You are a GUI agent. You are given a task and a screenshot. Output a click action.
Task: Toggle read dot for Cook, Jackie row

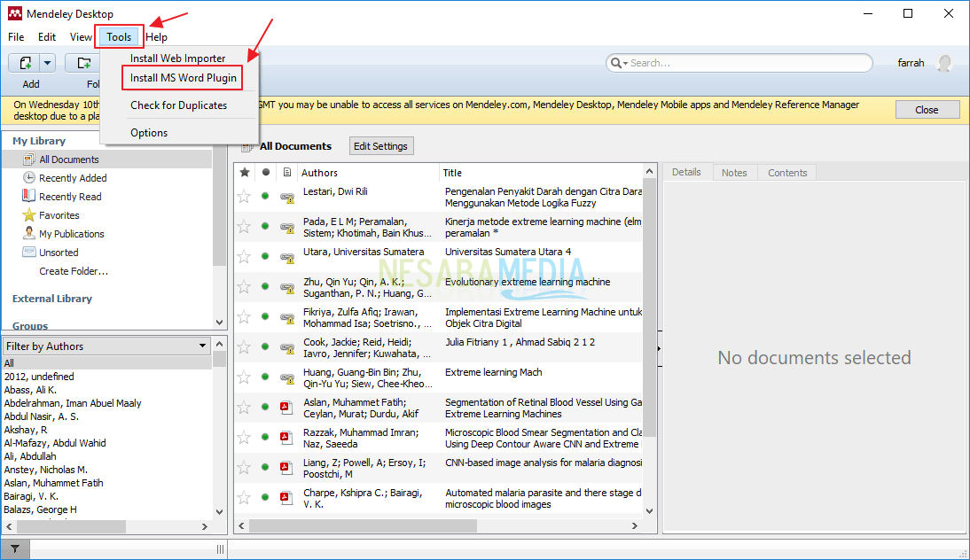tap(265, 346)
